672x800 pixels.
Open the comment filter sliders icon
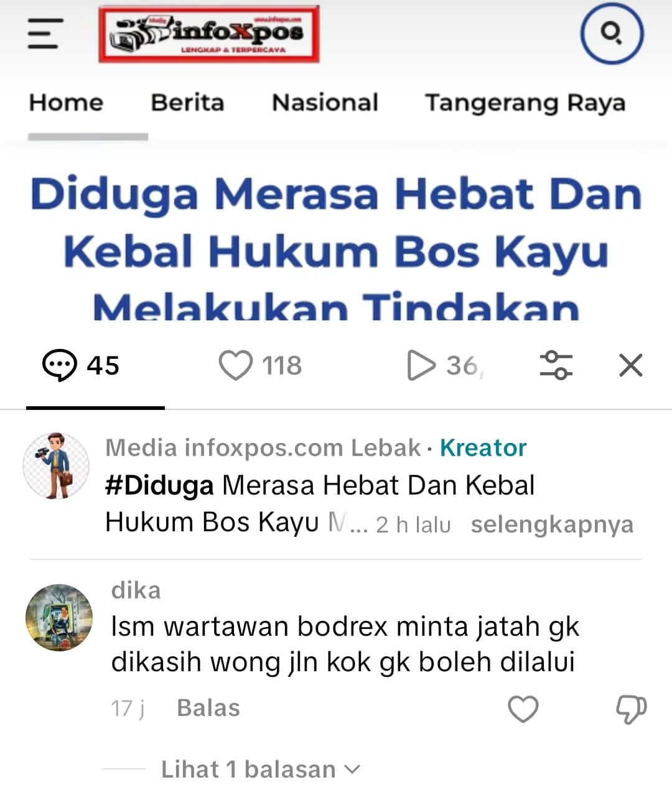point(556,365)
